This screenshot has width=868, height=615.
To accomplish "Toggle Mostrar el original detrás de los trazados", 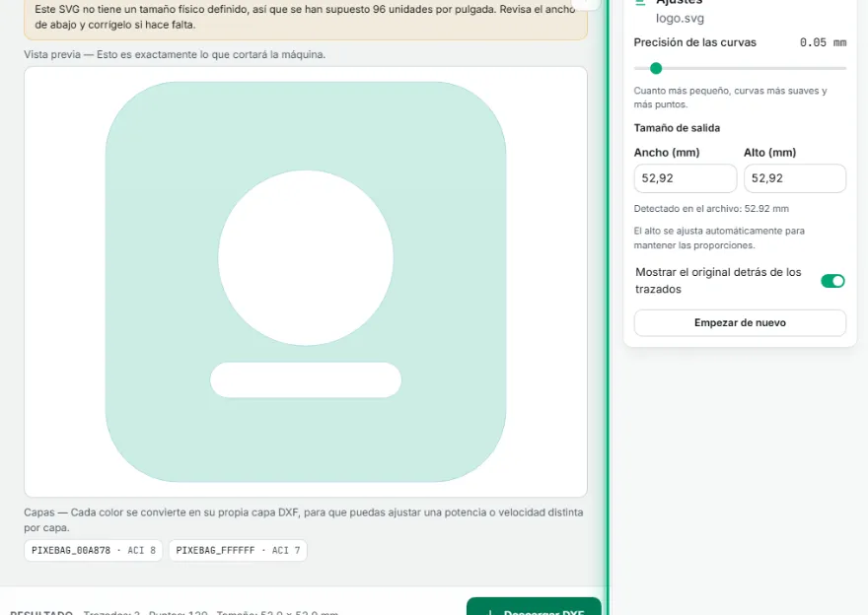I will [x=832, y=281].
